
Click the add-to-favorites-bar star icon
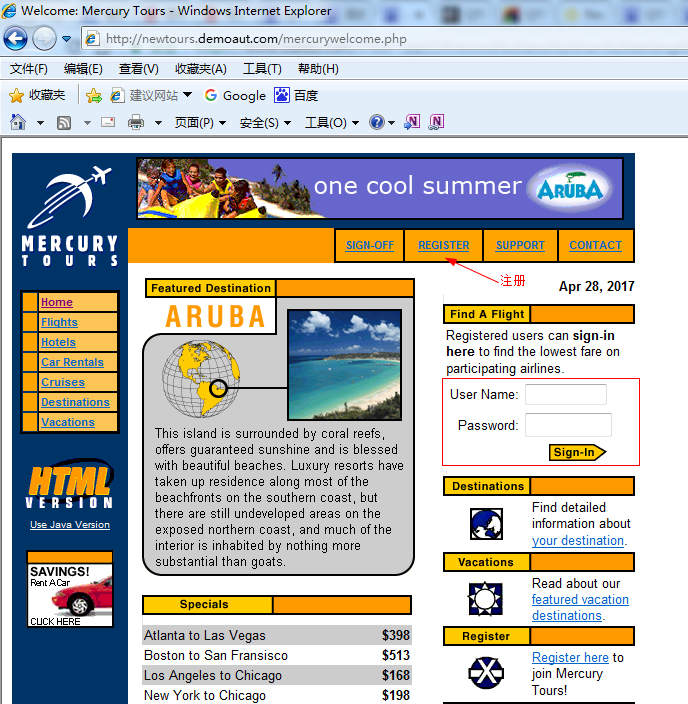(93, 95)
